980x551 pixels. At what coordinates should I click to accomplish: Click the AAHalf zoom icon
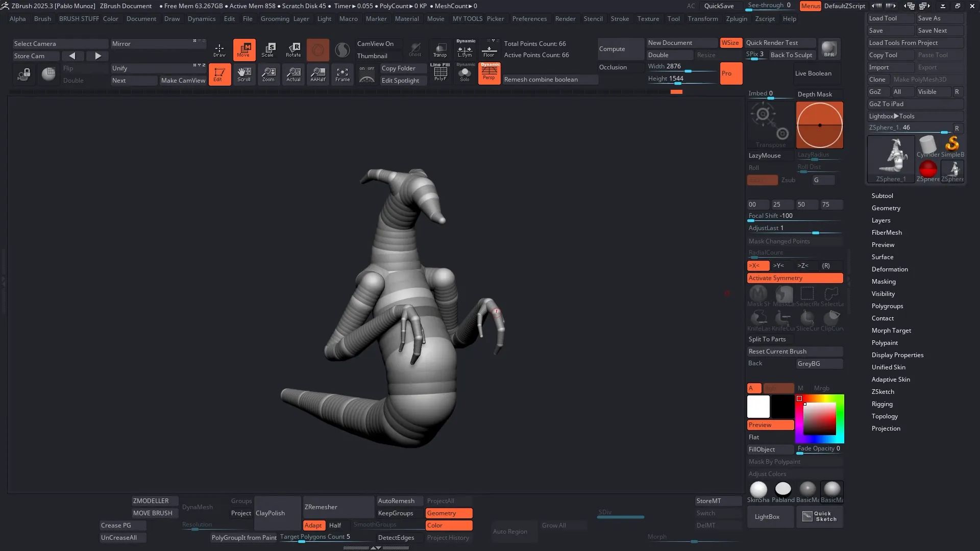(317, 74)
